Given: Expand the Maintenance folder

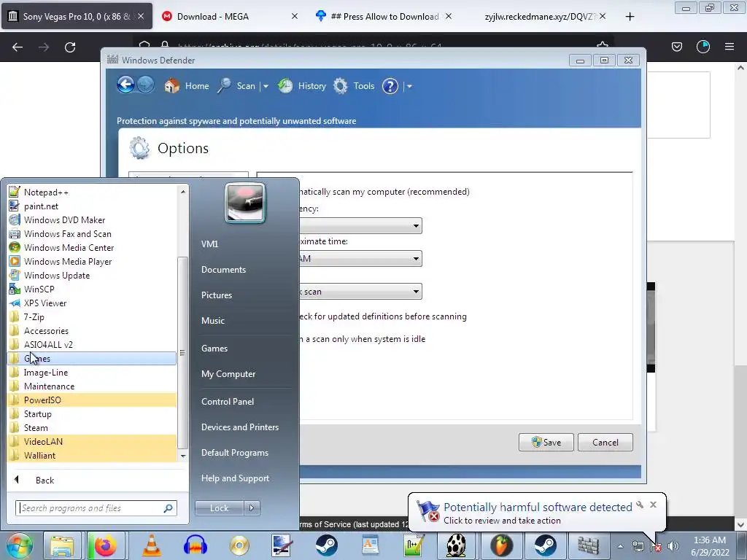Looking at the screenshot, I should click(x=92, y=386).
